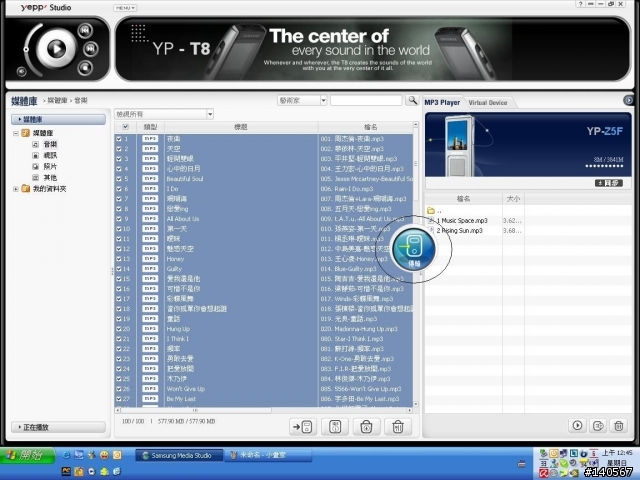
Task: Sort by the 大小 column header in device list
Action: pyautogui.click(x=513, y=199)
